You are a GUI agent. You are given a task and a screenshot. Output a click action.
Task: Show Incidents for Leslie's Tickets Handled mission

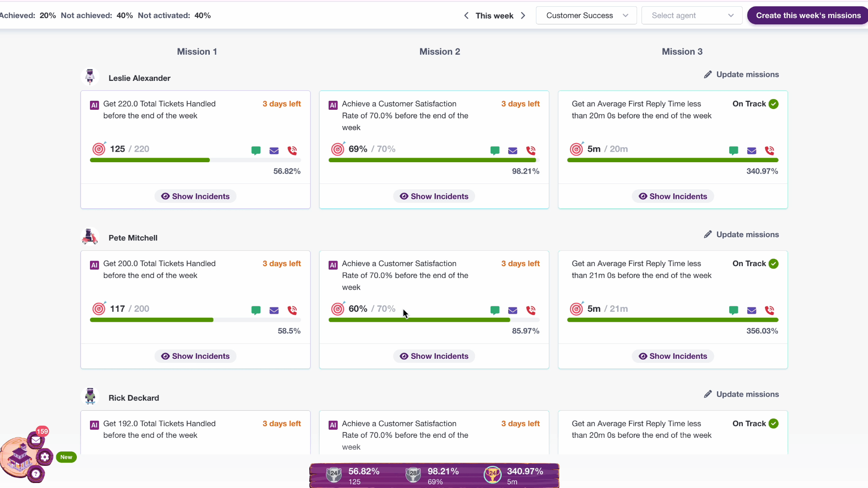195,196
